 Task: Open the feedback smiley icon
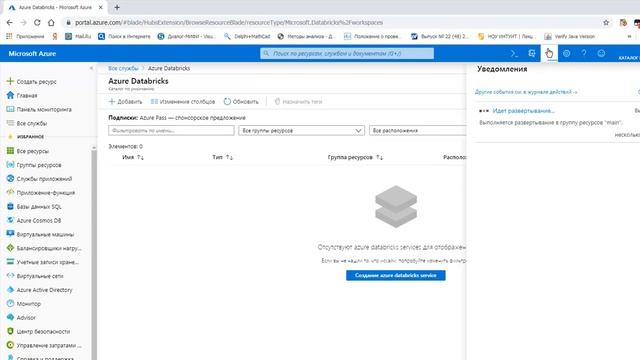coord(601,53)
